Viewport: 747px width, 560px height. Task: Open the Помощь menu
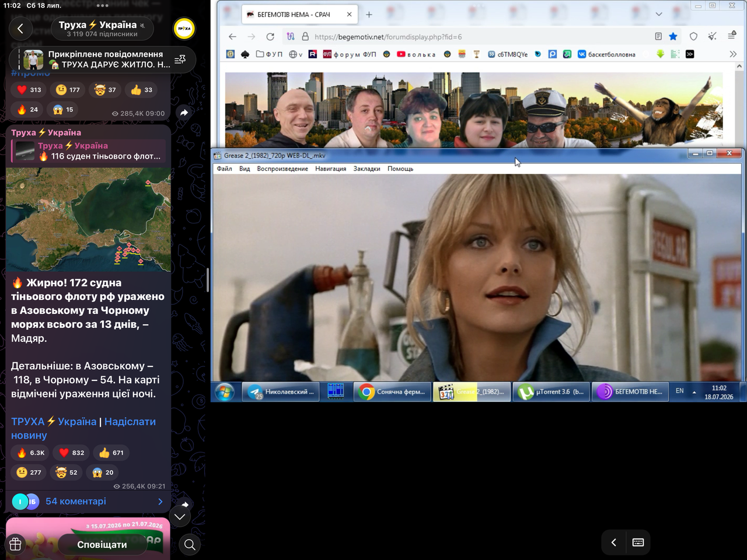[400, 169]
